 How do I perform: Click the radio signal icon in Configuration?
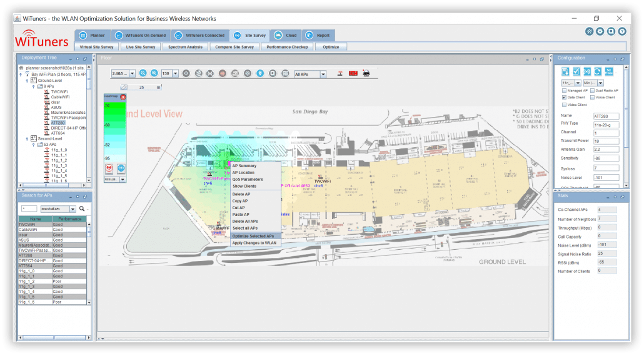pyautogui.click(x=587, y=71)
